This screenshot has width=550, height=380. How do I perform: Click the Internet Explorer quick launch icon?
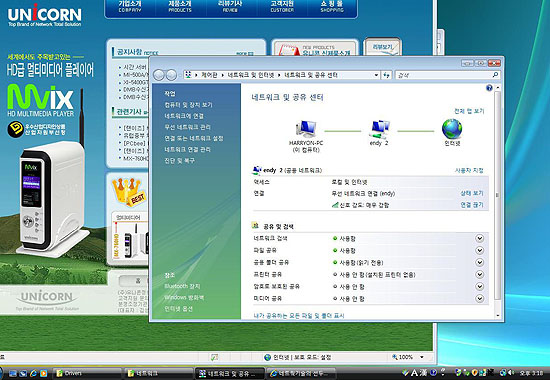click(x=33, y=373)
